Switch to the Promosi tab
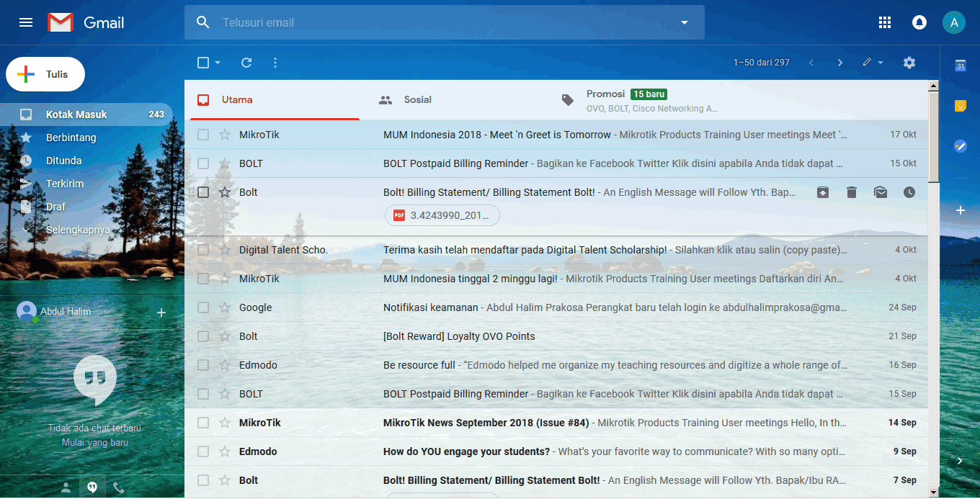Screen dimensions: 980x499 pos(641,100)
